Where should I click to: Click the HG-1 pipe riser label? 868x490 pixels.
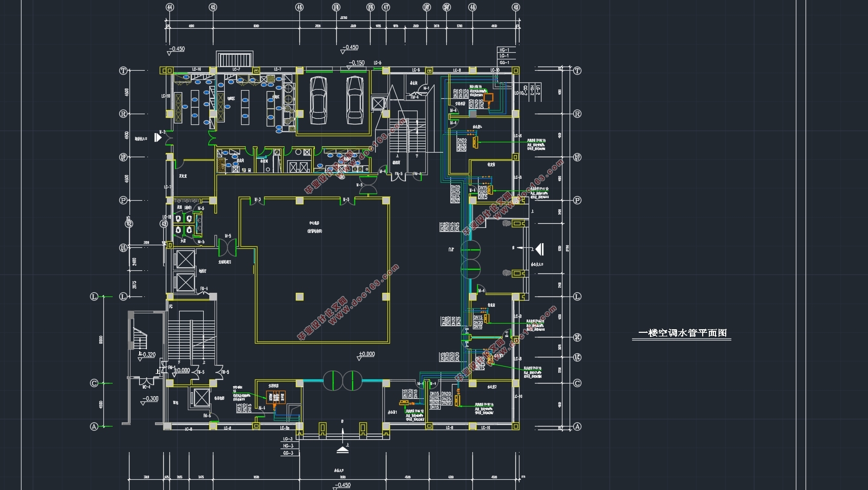(x=504, y=50)
